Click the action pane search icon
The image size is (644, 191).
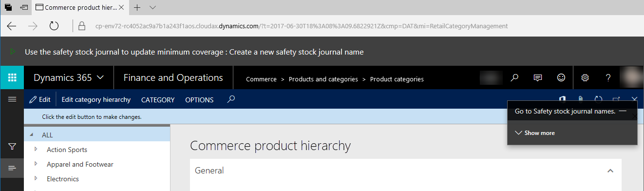click(231, 99)
